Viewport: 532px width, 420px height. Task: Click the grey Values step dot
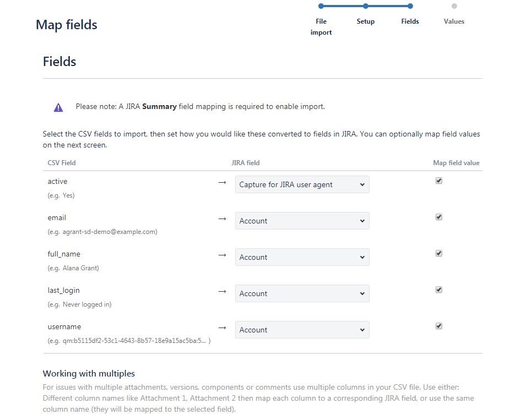[x=454, y=6]
